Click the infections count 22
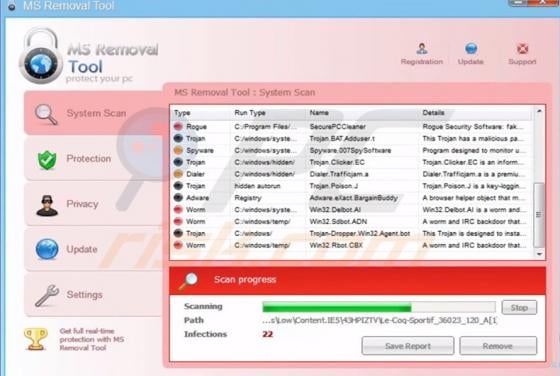This screenshot has width=560, height=376. (x=268, y=334)
